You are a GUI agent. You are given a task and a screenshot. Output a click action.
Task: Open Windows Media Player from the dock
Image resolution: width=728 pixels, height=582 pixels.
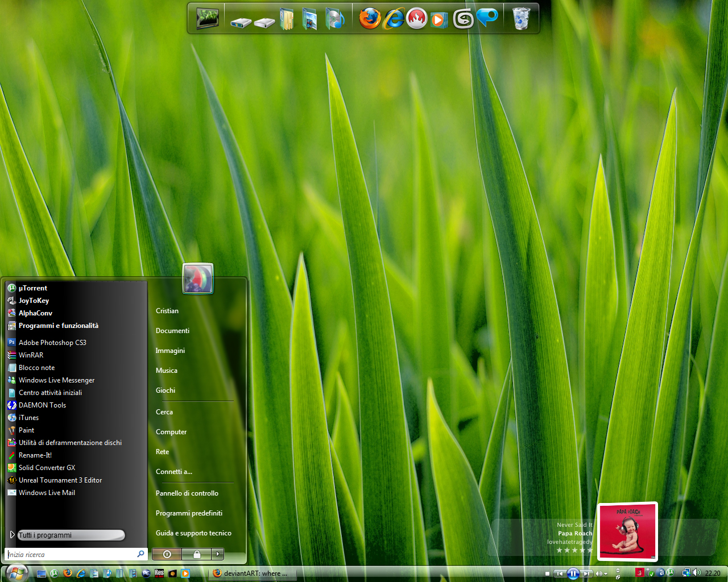coord(439,20)
